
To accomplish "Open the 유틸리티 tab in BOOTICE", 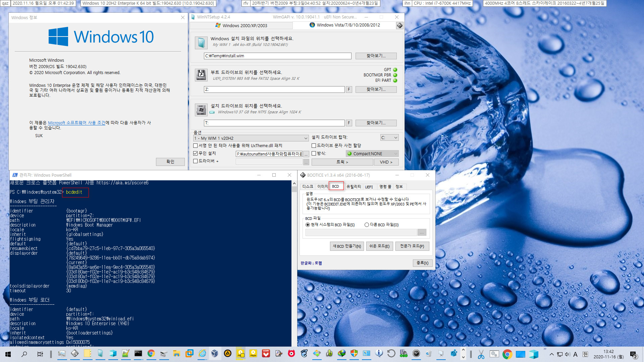I will pos(354,186).
